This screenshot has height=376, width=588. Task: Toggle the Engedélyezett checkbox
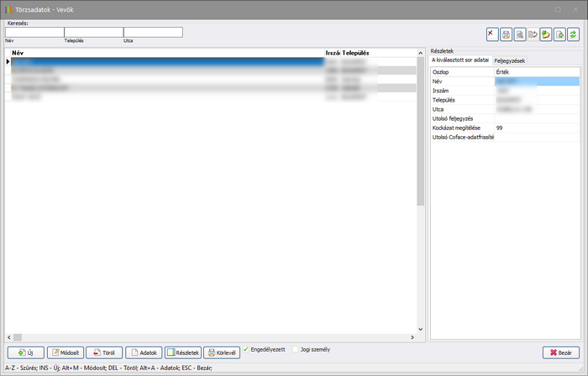(x=246, y=349)
